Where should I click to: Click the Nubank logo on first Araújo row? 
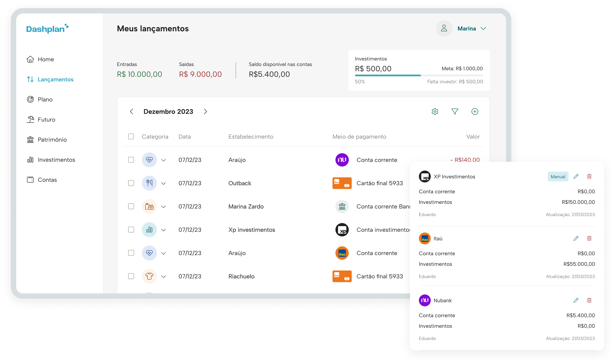coord(342,160)
